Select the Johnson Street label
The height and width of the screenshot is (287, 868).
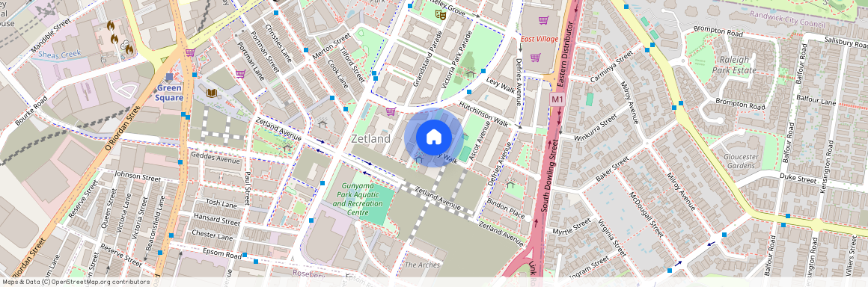pyautogui.click(x=137, y=176)
